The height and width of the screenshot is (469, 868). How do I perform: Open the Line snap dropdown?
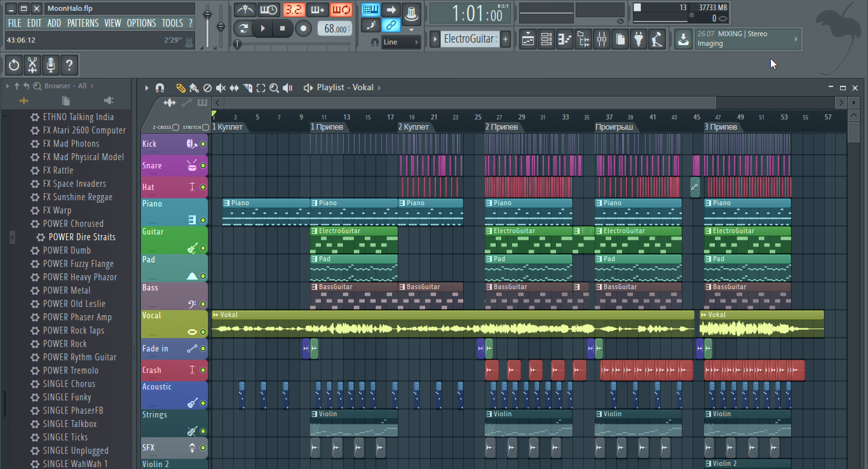tap(401, 42)
